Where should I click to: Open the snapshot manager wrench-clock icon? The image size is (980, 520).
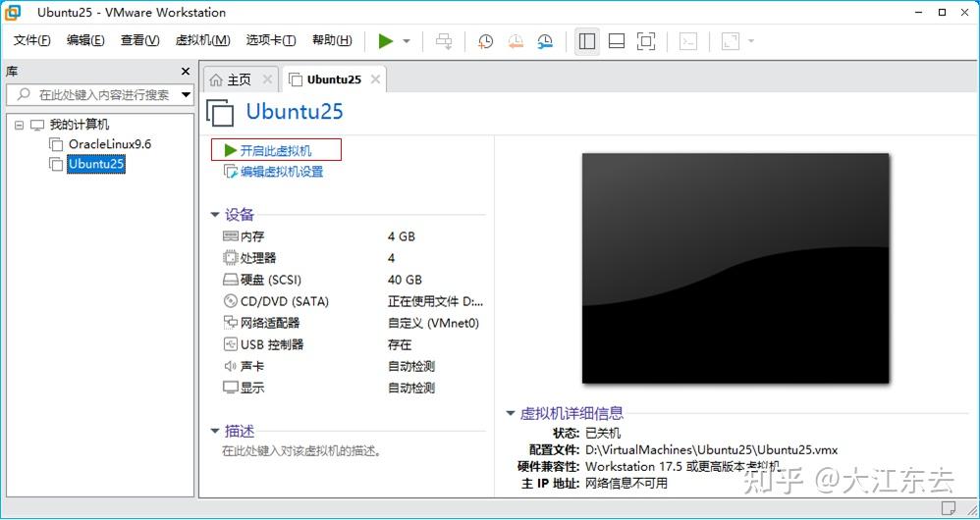[x=545, y=41]
